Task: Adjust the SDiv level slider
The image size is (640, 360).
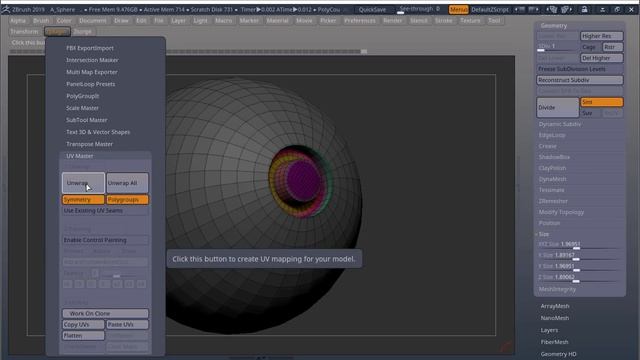Action: click(x=558, y=47)
